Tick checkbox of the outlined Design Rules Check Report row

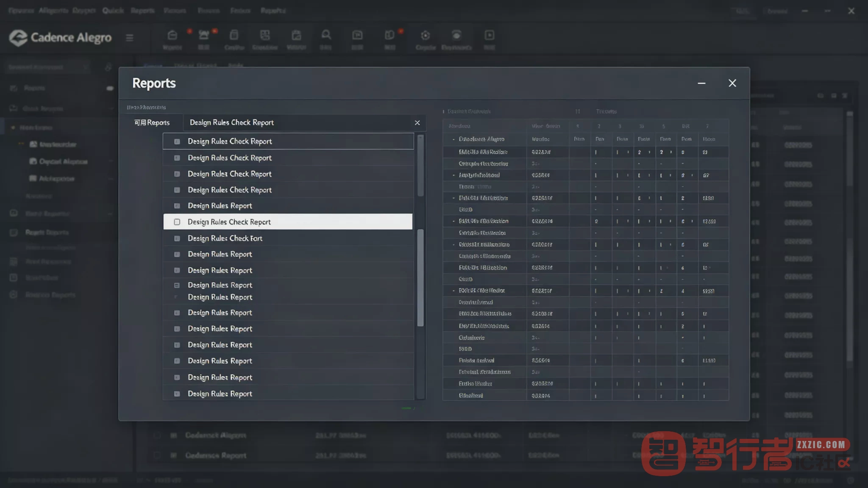tap(177, 141)
